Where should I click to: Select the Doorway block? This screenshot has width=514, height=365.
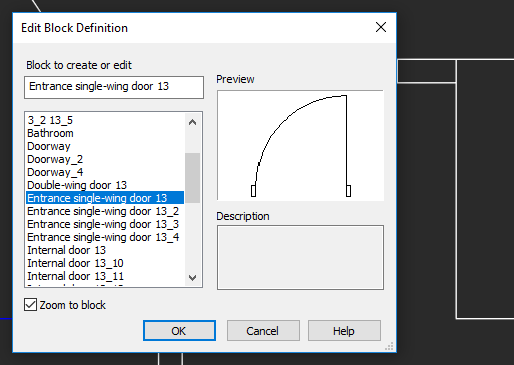[x=105, y=146]
